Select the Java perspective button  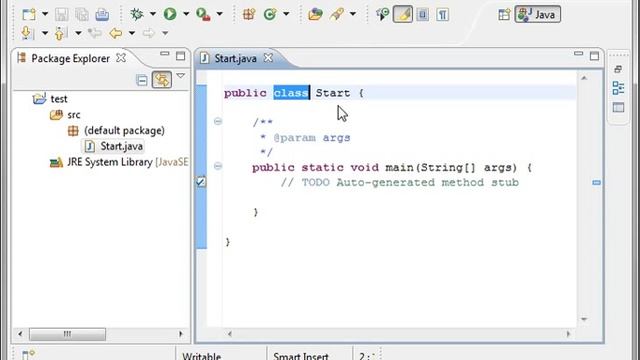click(x=538, y=15)
